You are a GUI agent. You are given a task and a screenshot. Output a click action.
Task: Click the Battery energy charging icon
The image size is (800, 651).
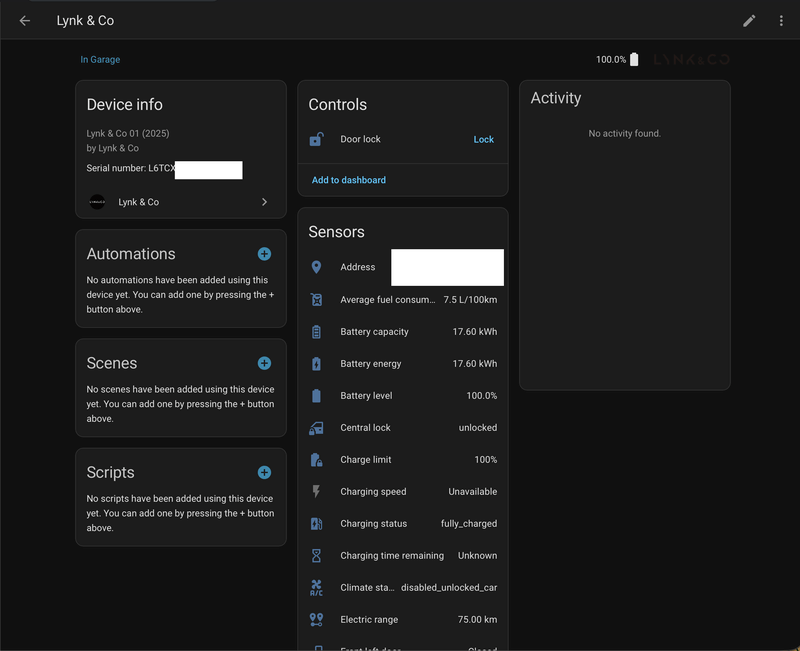pyautogui.click(x=316, y=364)
